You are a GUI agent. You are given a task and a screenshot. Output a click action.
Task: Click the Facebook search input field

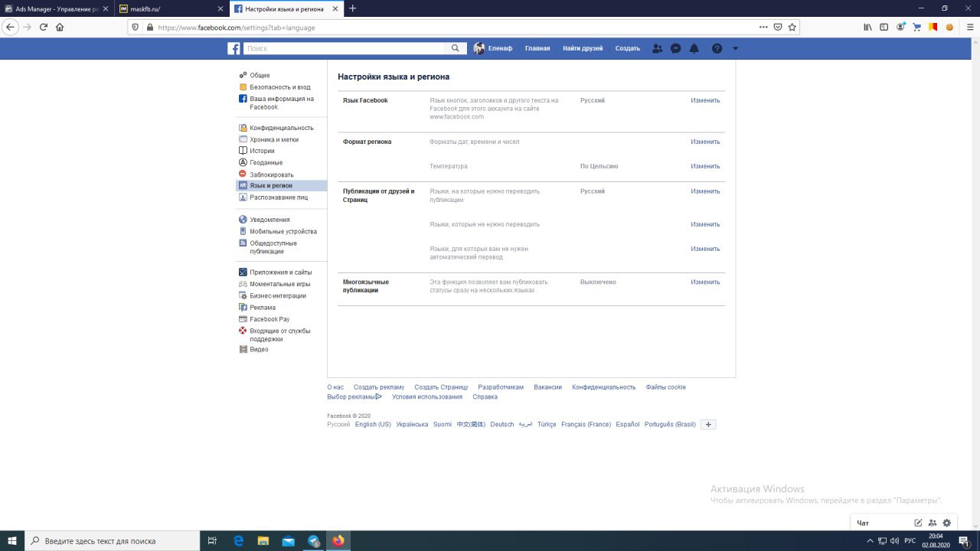(344, 48)
